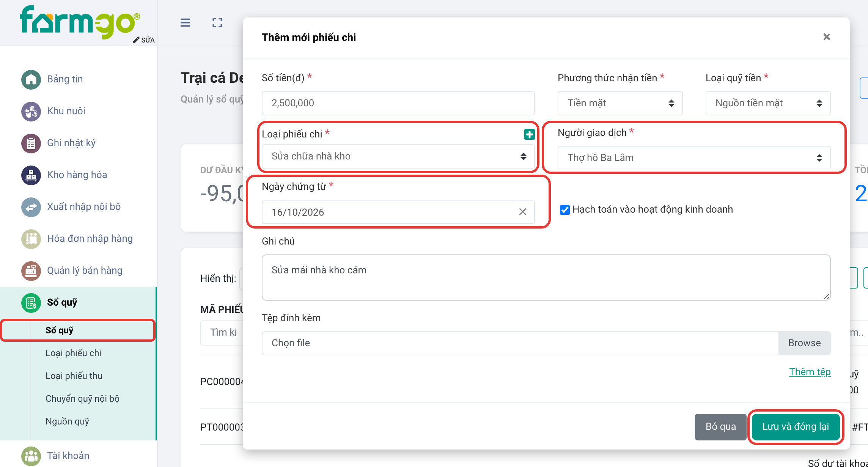The width and height of the screenshot is (868, 467).
Task: Click the Kho hàng hóa warehouse icon
Action: click(x=31, y=175)
